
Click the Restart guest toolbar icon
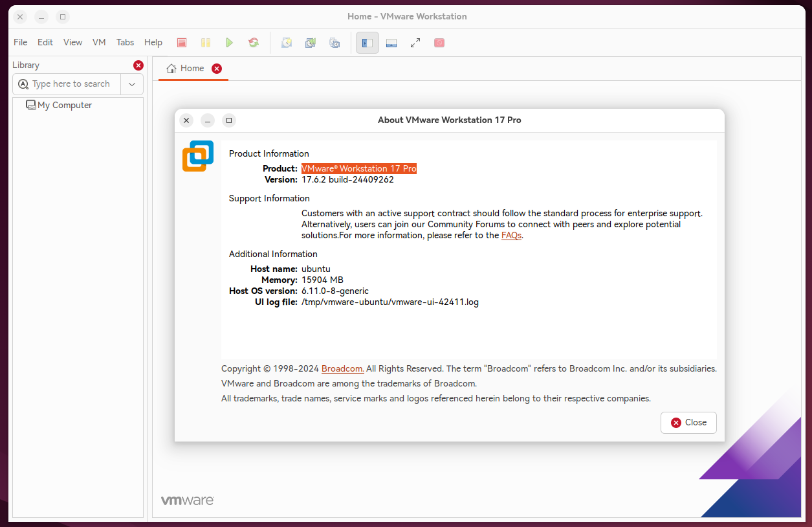(x=254, y=43)
